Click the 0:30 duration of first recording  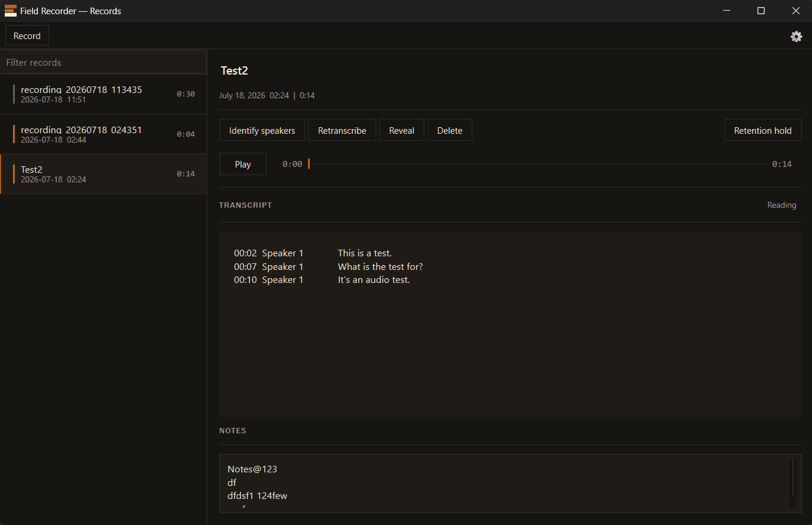point(185,94)
